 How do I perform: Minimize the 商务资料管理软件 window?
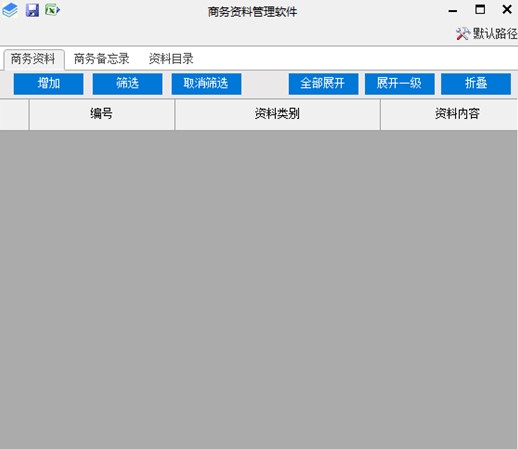(x=452, y=11)
